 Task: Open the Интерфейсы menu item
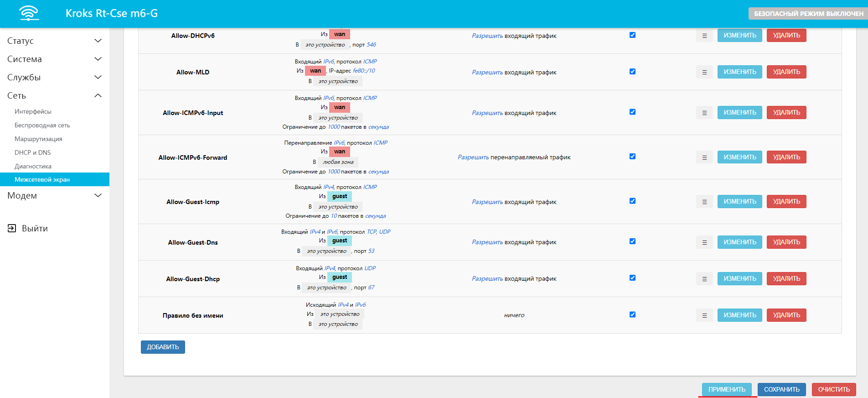tap(33, 111)
